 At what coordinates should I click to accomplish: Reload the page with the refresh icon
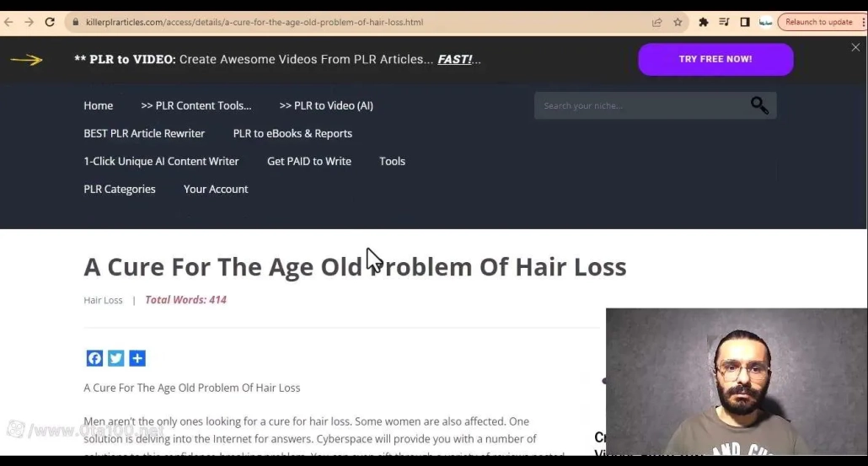(x=50, y=22)
